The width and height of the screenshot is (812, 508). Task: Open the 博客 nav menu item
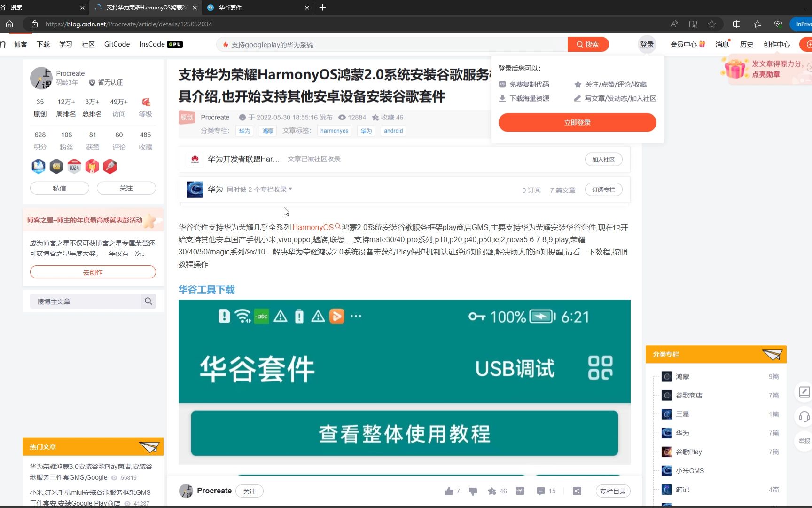21,44
